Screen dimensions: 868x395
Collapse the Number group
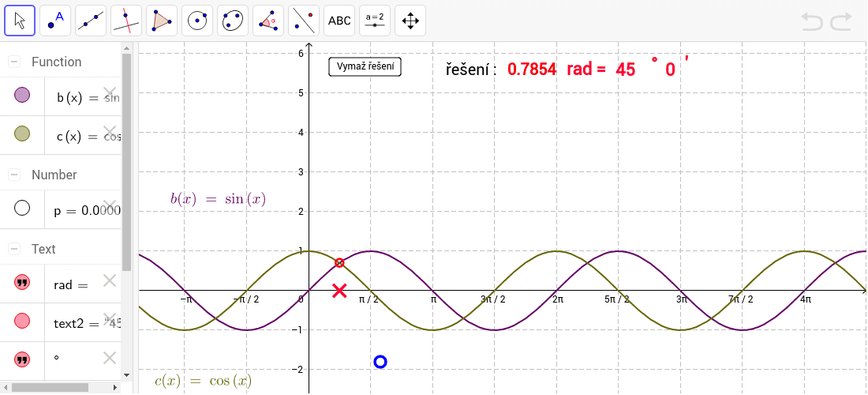pyautogui.click(x=14, y=175)
